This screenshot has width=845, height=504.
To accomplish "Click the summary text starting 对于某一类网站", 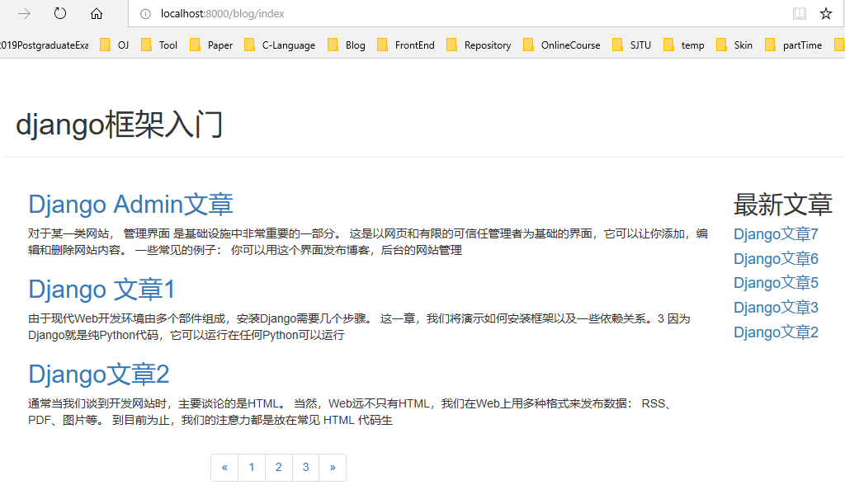I will pos(368,242).
